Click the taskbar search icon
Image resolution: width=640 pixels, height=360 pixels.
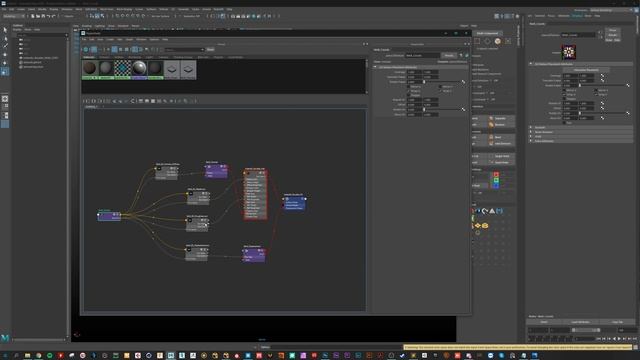(x=16, y=356)
